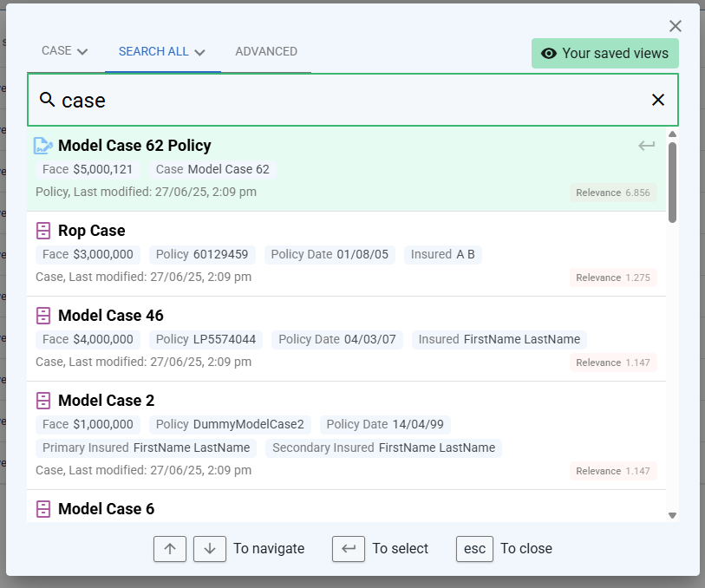Click the scrollbar down arrow in results
Viewport: 705px width, 588px height.
672,515
